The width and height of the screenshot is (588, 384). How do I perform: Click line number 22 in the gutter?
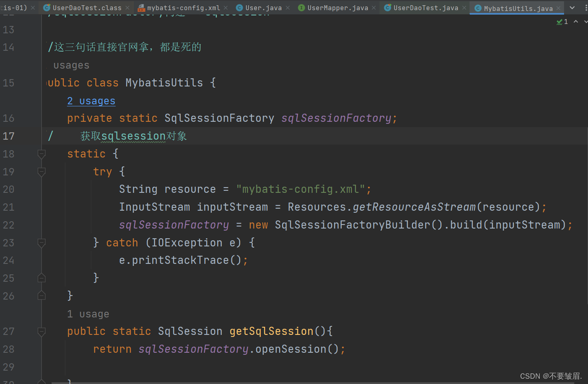(x=9, y=225)
